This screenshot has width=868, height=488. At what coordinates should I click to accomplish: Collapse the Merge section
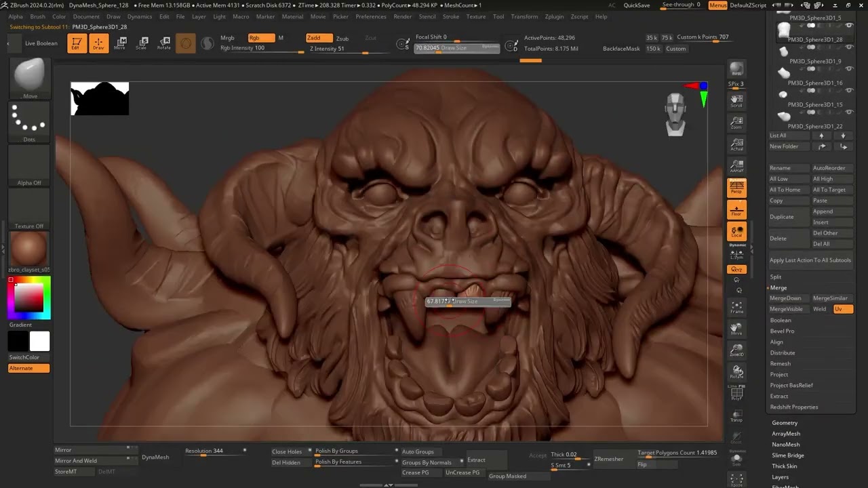778,287
